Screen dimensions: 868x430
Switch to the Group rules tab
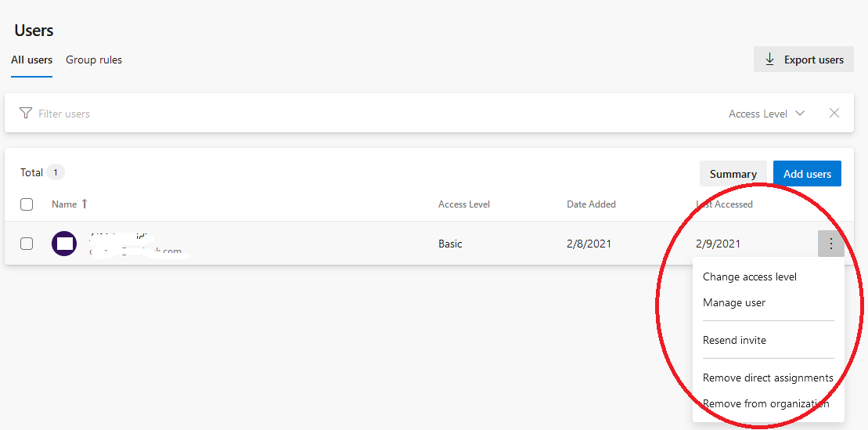click(94, 60)
